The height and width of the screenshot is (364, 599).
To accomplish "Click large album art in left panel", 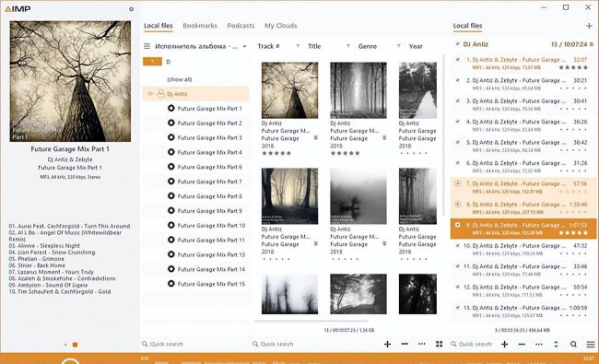I will pos(70,81).
